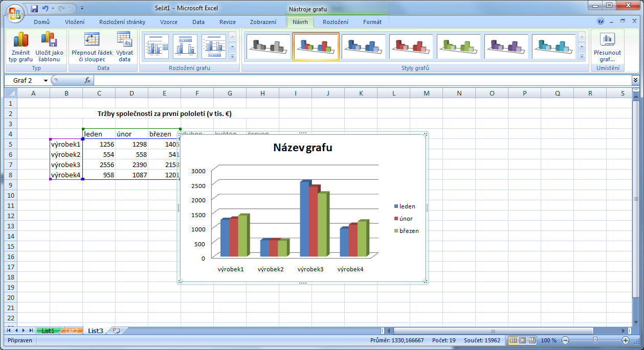Screen dimensions: 644x350
Task: Click the Select All corner button
Action: coord(11,93)
